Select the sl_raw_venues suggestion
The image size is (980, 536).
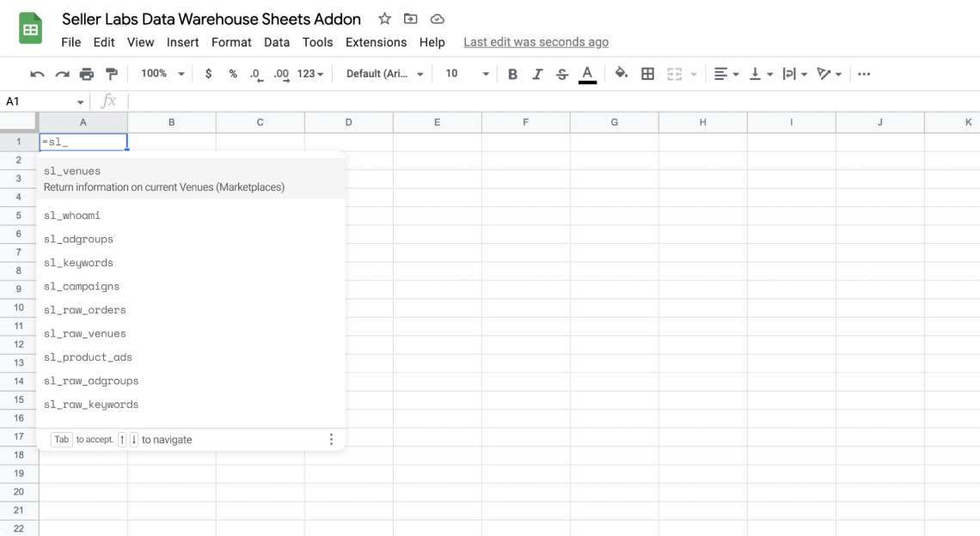[x=191, y=333]
